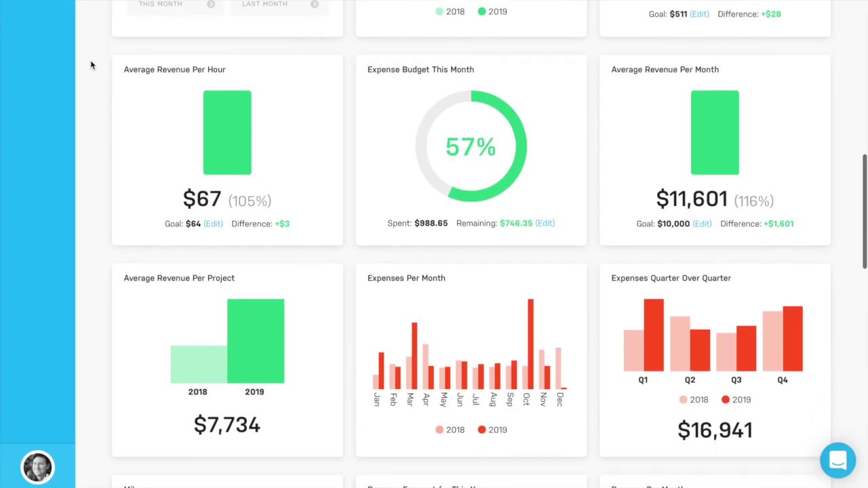Viewport: 868px width, 488px height.
Task: Click the (105%) percentage next to $67
Action: (x=250, y=201)
